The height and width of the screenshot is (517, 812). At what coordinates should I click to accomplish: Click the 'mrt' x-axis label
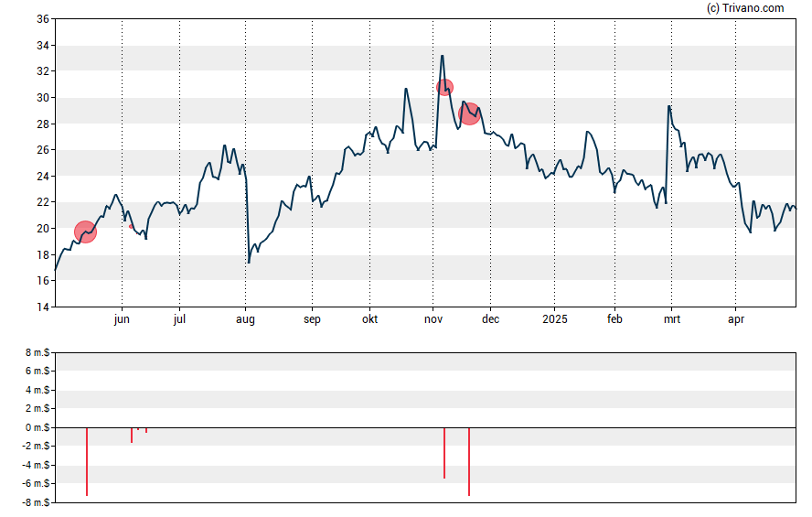(x=672, y=318)
